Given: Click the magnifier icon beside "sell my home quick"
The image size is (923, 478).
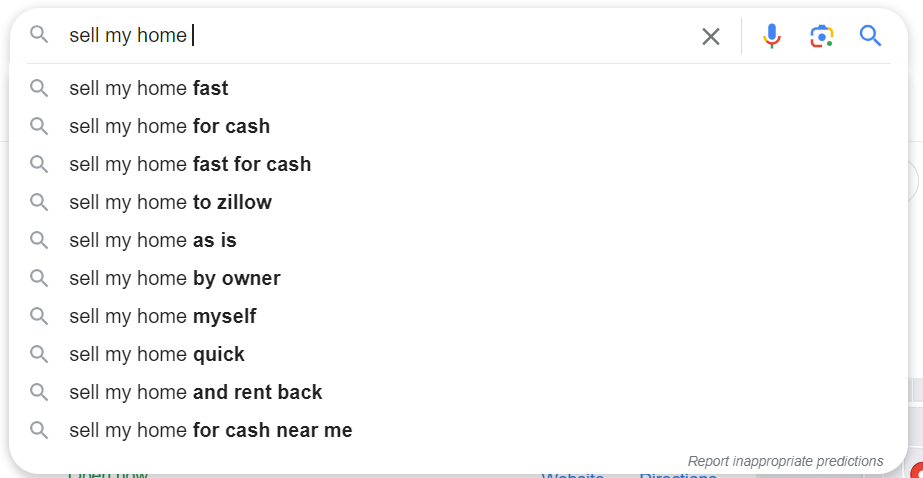Looking at the screenshot, I should (x=39, y=354).
